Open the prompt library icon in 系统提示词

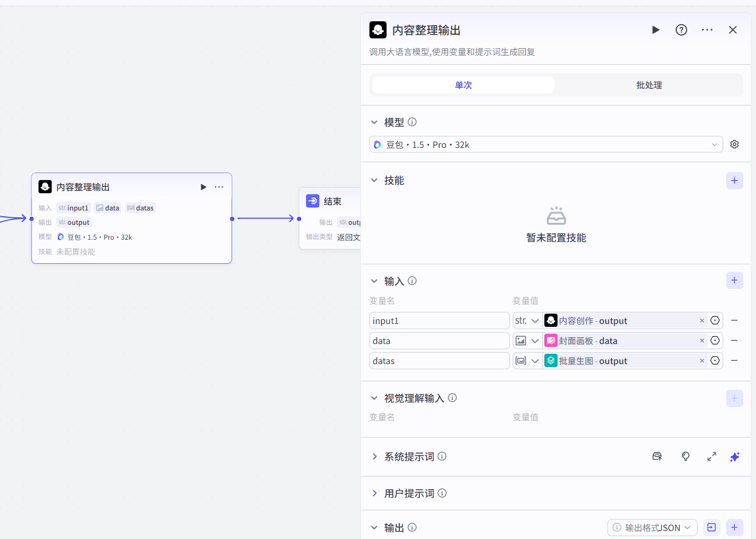[x=657, y=456]
